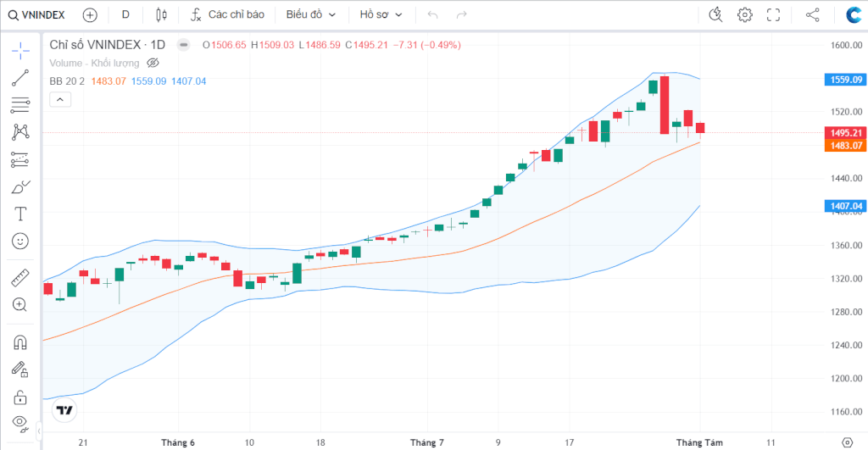Screen dimensions: 868x450
Task: Collapse the drawing toolbar side arrow
Action: tap(39, 431)
